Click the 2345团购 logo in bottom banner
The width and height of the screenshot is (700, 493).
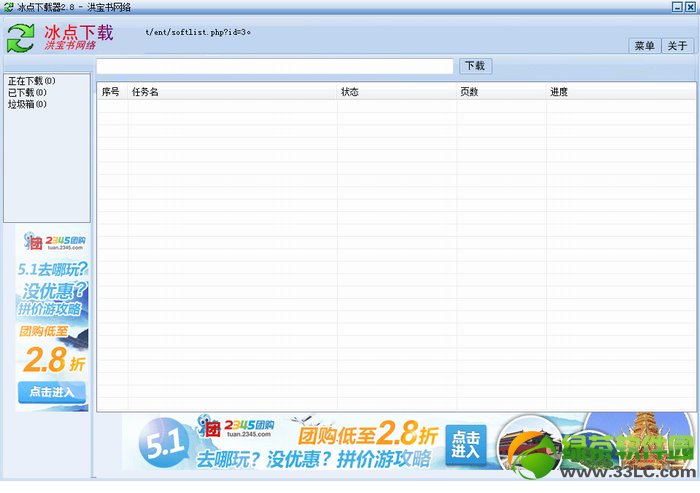tap(236, 426)
